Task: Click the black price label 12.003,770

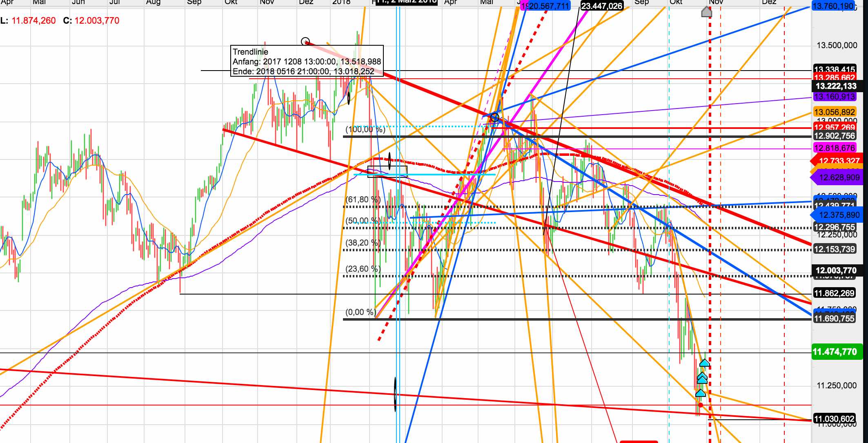Action: point(836,270)
